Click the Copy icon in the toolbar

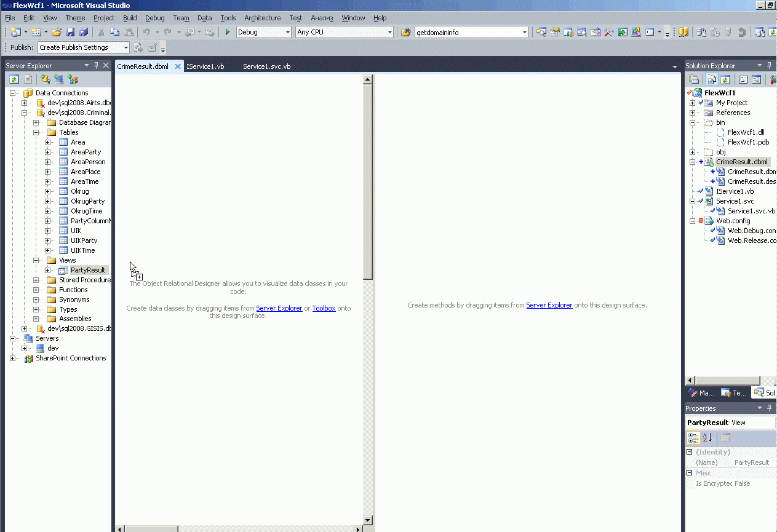click(115, 32)
